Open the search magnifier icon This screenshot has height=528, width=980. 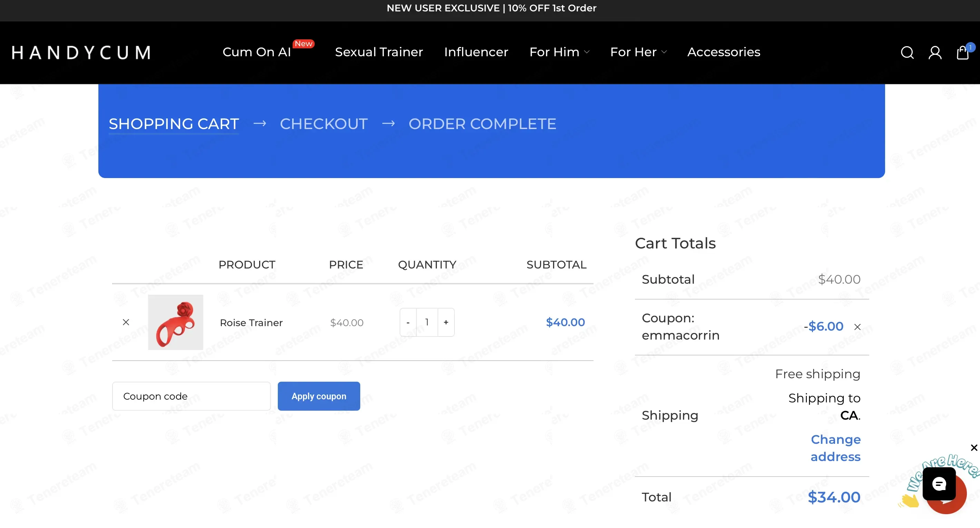point(907,52)
